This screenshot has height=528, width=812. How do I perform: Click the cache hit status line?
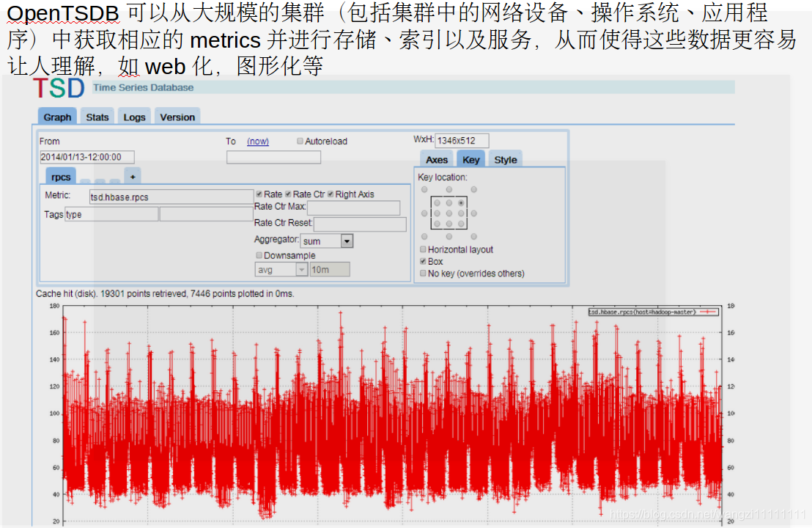point(165,293)
